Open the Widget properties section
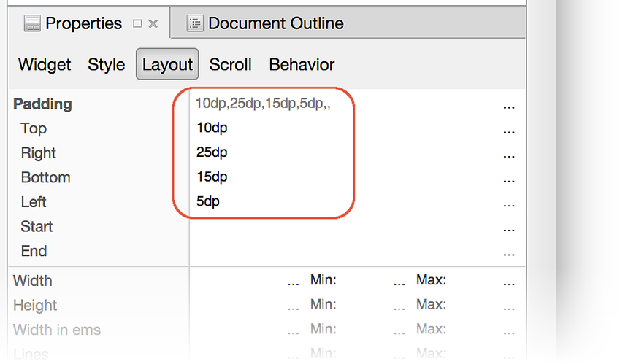Screen dimensions: 628x364 pos(45,64)
